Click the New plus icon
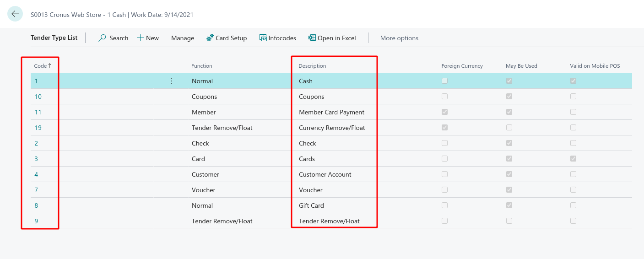This screenshot has width=644, height=259. [x=140, y=38]
